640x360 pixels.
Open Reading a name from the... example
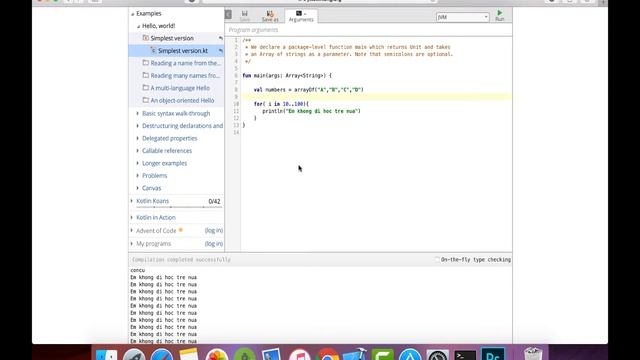click(x=185, y=63)
